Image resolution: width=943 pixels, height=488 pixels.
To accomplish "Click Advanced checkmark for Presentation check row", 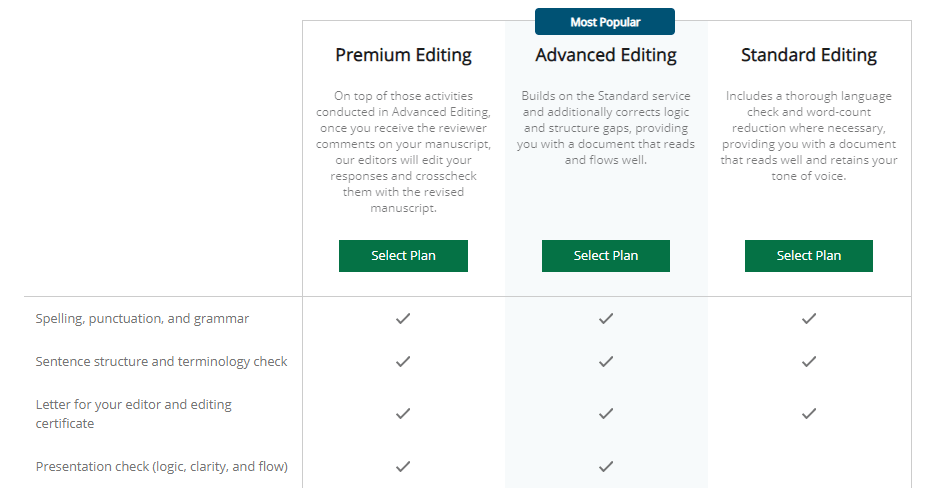I will 606,466.
